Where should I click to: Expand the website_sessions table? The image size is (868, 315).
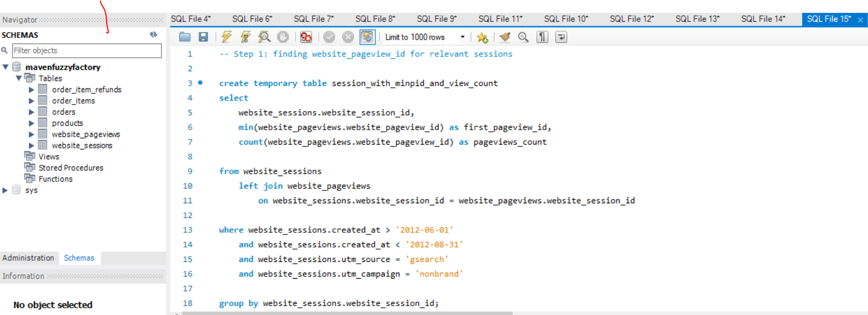click(x=32, y=145)
